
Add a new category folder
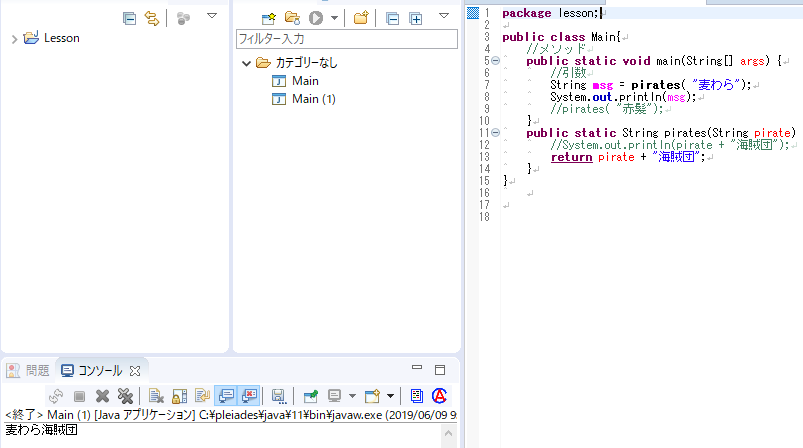361,18
